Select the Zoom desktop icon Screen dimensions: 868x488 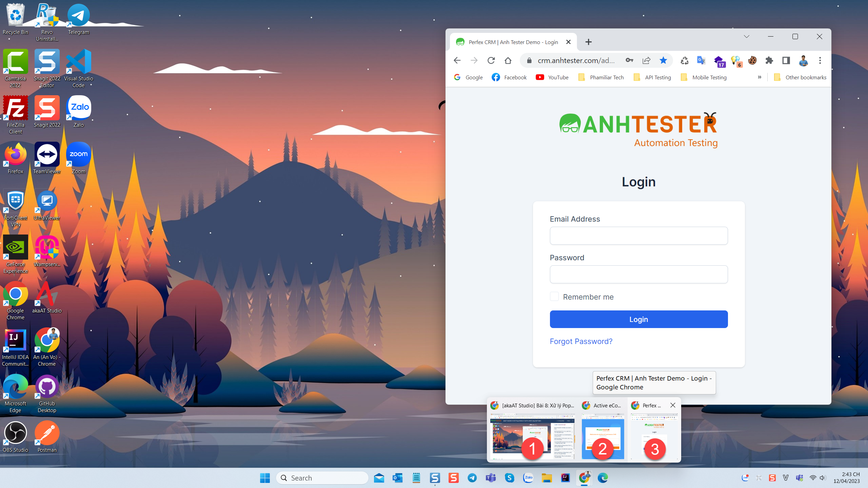click(78, 158)
